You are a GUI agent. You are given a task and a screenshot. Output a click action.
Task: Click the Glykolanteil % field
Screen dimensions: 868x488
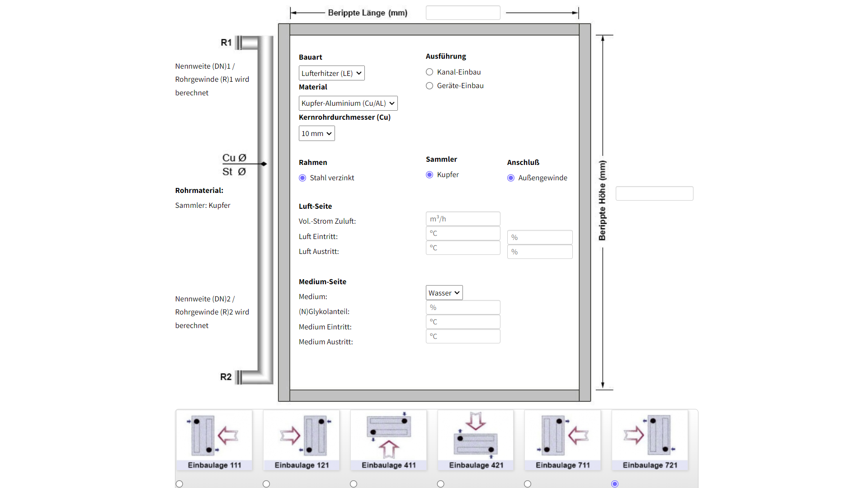(x=463, y=307)
